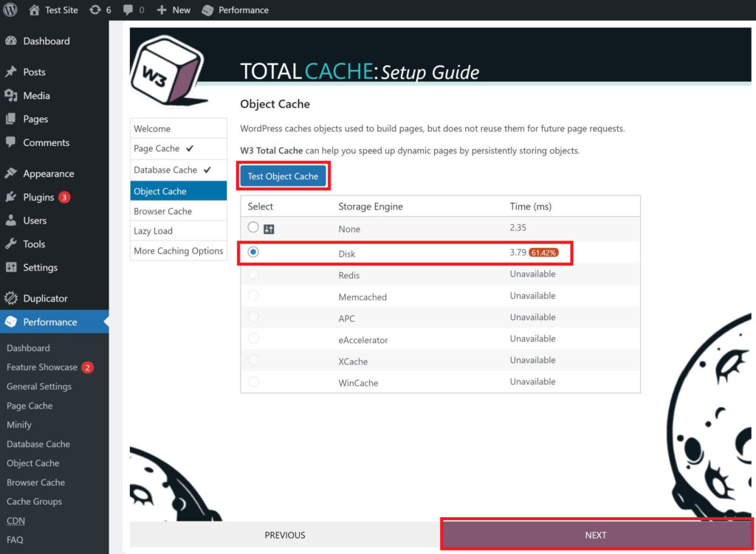Open the Welcome step in setup guide
756x554 pixels.
pyautogui.click(x=179, y=128)
